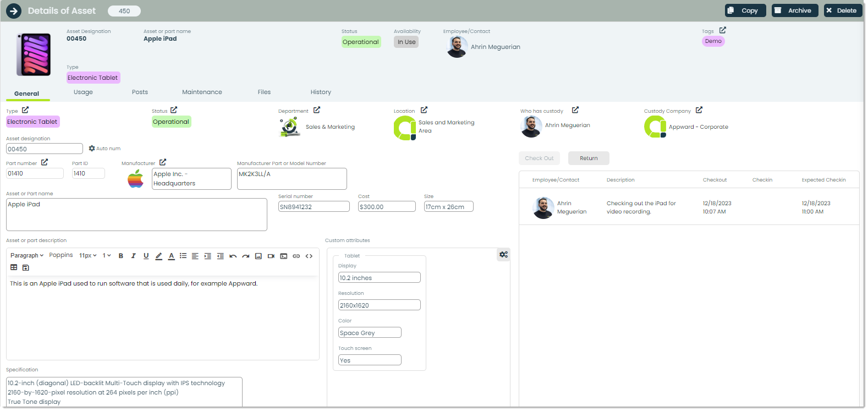868x411 pixels.
Task: Insert a bulleted list
Action: (183, 256)
